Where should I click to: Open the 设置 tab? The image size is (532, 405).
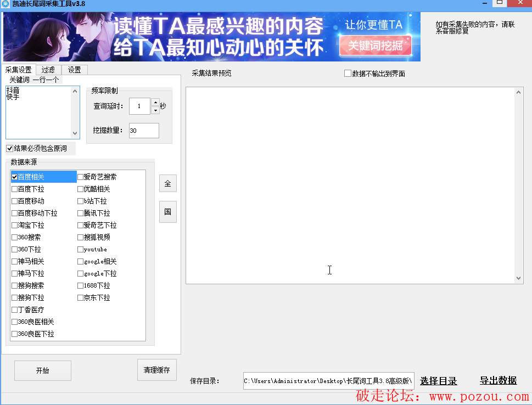(x=75, y=70)
